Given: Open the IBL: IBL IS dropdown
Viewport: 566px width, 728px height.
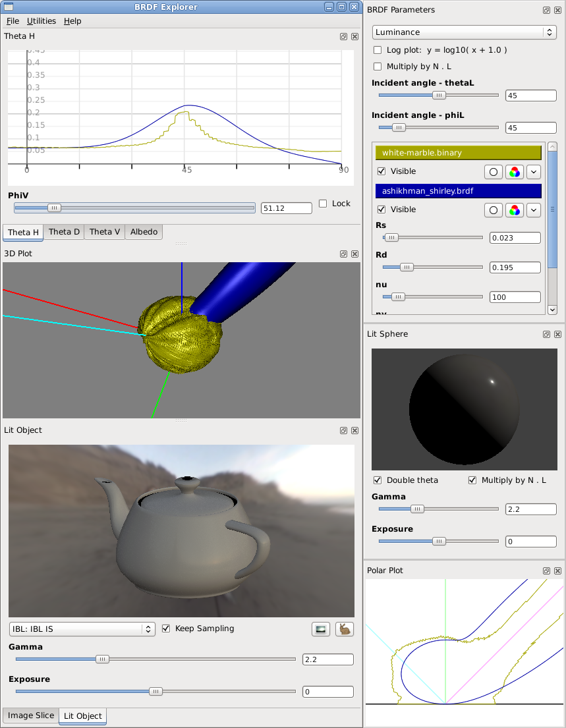Looking at the screenshot, I should tap(82, 629).
